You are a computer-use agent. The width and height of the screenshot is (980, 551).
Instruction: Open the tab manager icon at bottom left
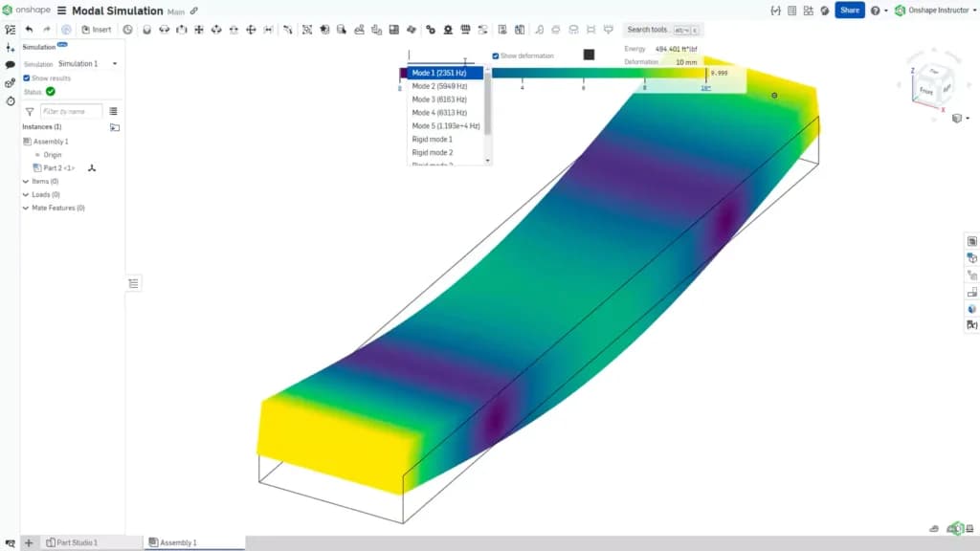pos(10,543)
